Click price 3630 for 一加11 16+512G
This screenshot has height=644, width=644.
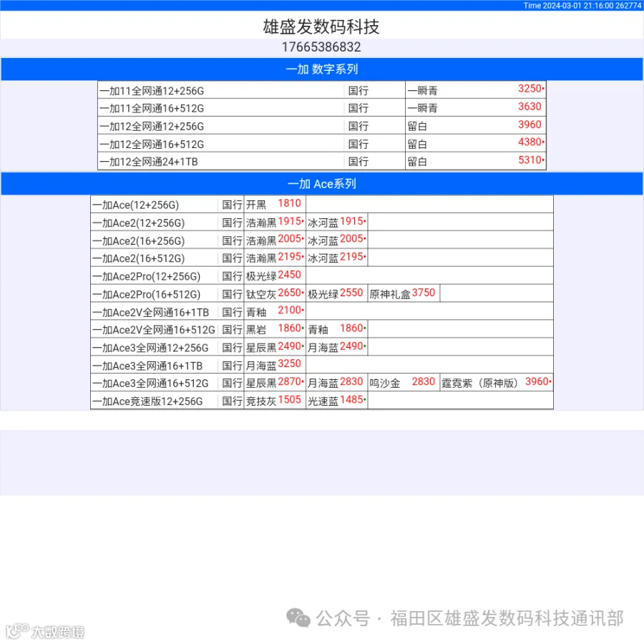tap(530, 107)
